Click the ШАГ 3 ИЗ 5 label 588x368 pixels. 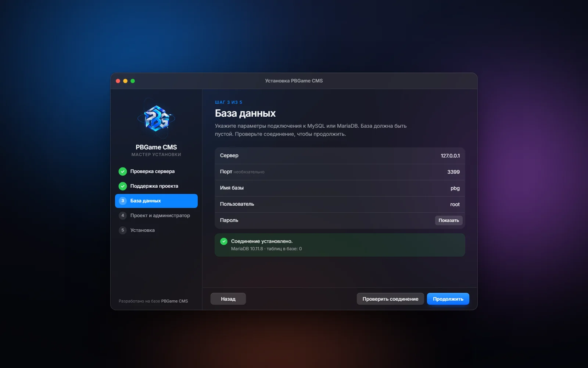click(229, 102)
